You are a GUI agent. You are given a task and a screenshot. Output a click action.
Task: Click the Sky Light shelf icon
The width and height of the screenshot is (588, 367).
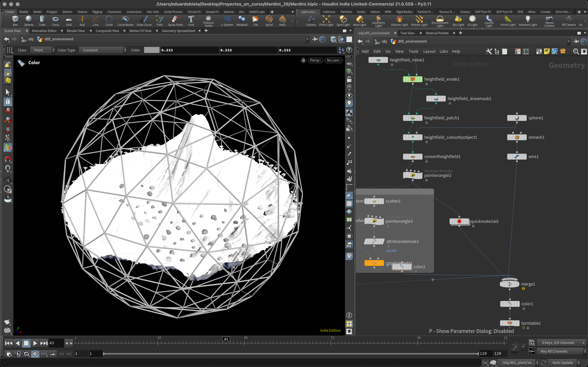point(458,21)
